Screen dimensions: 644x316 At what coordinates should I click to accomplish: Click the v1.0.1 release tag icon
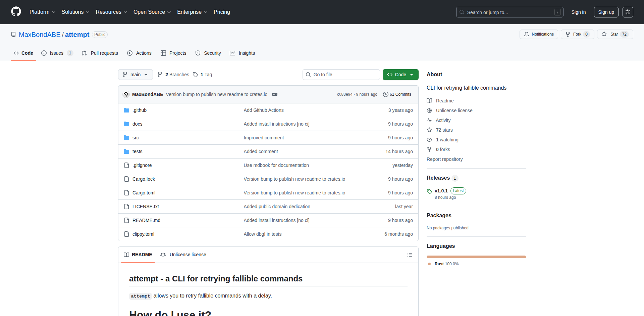(x=429, y=191)
